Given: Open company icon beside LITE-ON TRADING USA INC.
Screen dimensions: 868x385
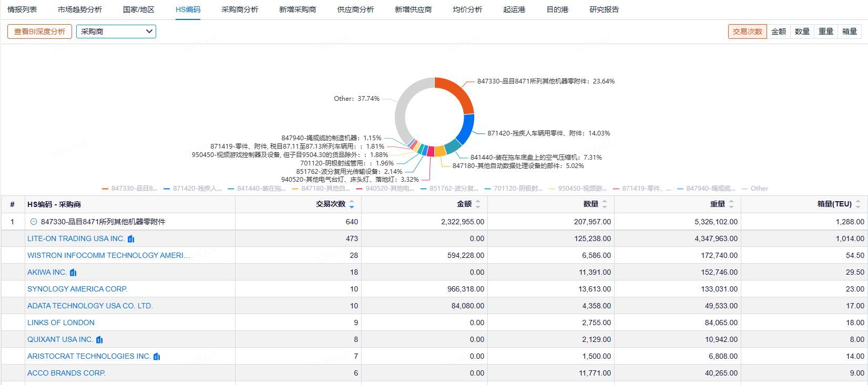Looking at the screenshot, I should tap(131, 238).
